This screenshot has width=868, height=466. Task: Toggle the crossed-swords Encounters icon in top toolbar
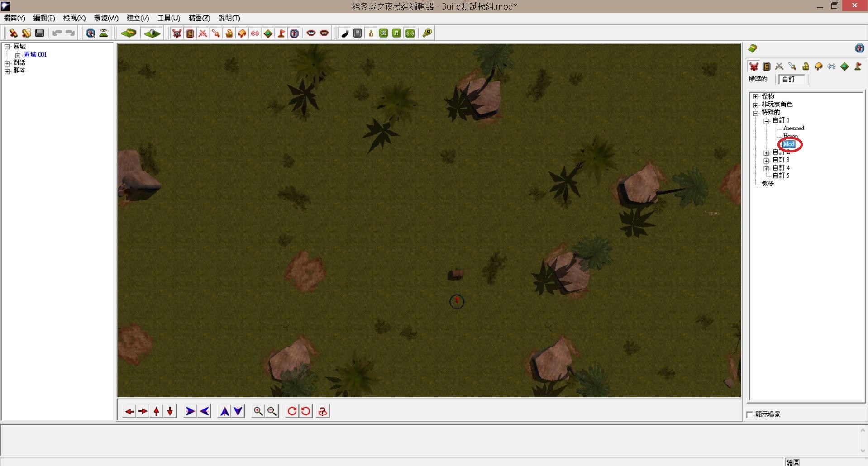[203, 33]
